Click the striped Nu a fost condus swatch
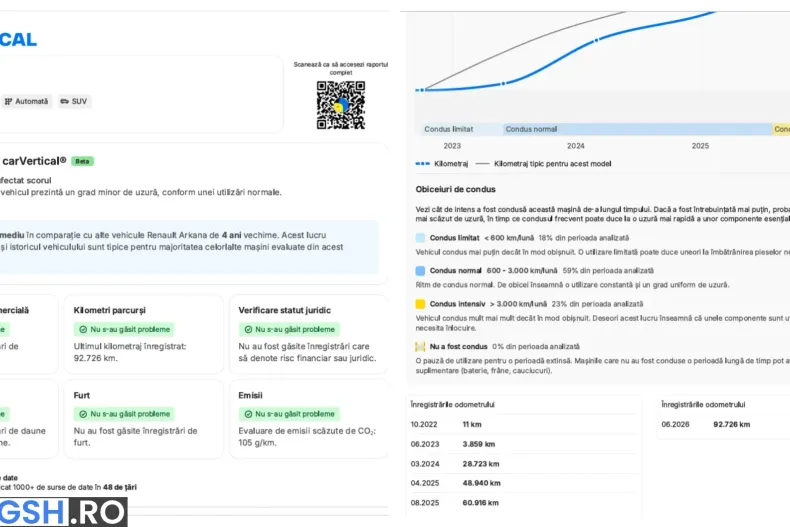790x527 pixels. click(420, 347)
